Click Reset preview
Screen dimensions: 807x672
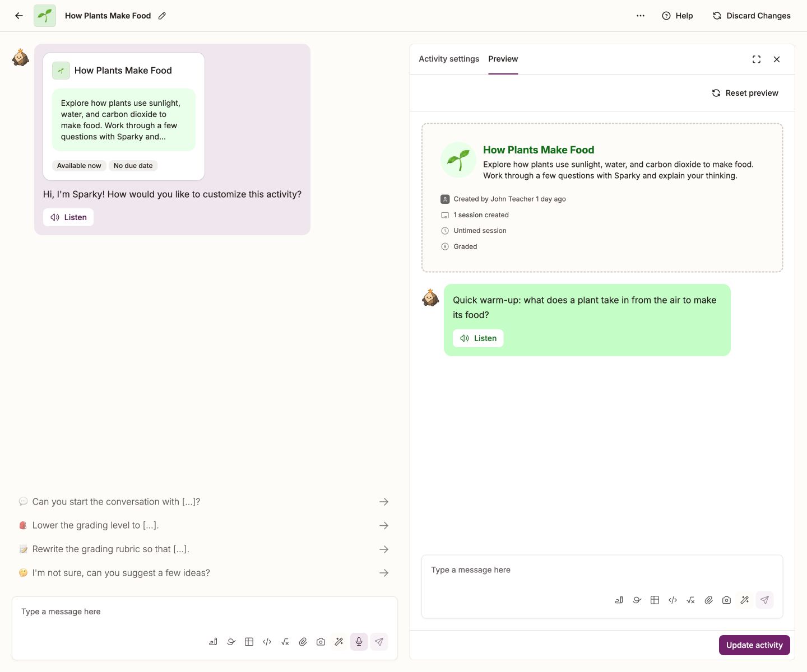coord(745,93)
